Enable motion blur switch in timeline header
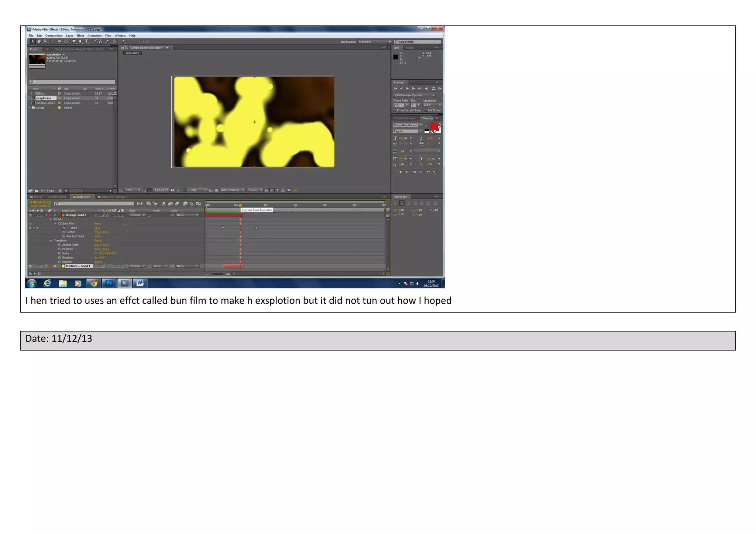This screenshot has height=534, width=756. coord(177,204)
